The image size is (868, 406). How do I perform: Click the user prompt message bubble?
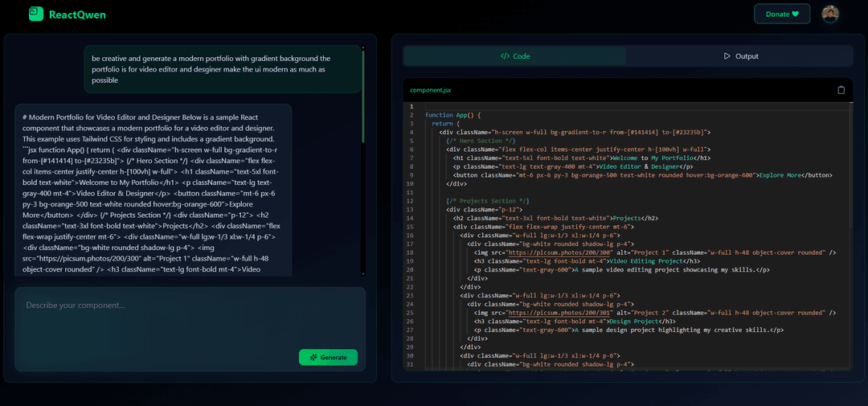pyautogui.click(x=222, y=69)
